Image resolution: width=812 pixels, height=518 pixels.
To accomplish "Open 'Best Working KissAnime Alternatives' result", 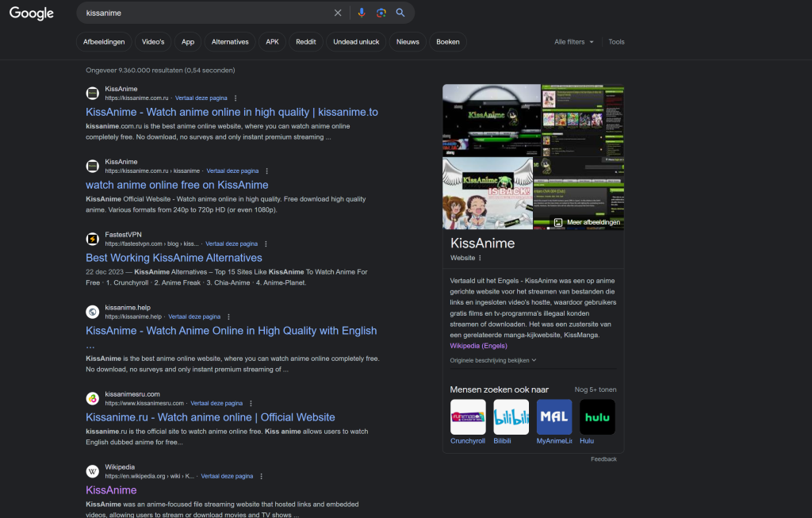I will pyautogui.click(x=174, y=258).
